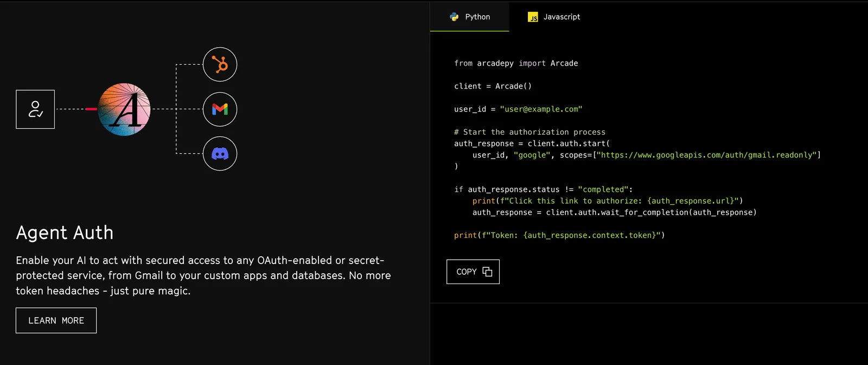Click the copy clipboard icon beside COPY
The image size is (868, 365).
click(487, 272)
